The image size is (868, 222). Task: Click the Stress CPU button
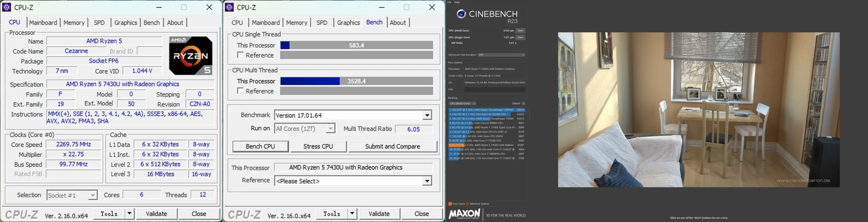click(318, 146)
